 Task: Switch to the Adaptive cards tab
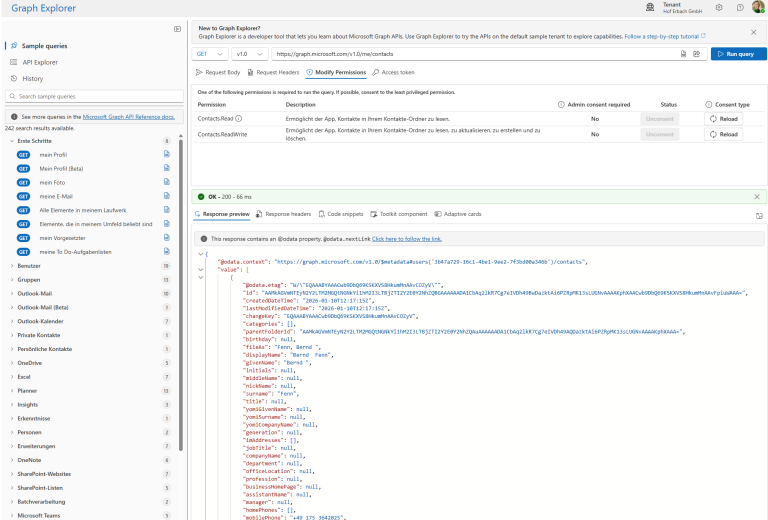(458, 214)
